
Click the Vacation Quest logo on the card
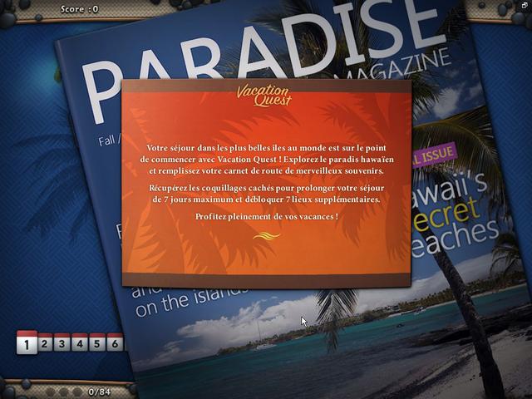tap(264, 96)
